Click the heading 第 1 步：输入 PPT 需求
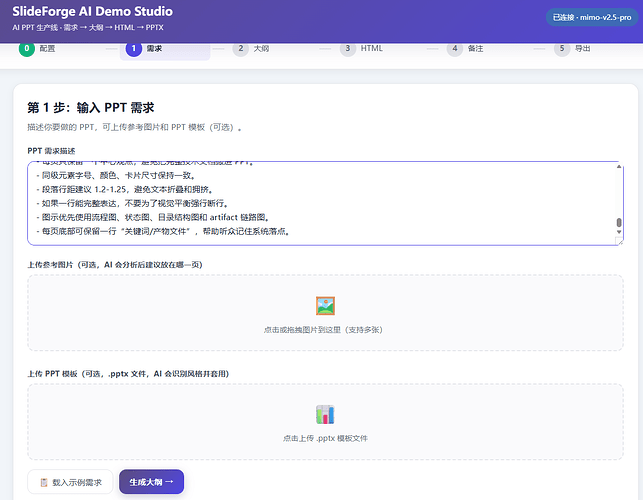Viewport: 643px width, 500px height. click(91, 107)
